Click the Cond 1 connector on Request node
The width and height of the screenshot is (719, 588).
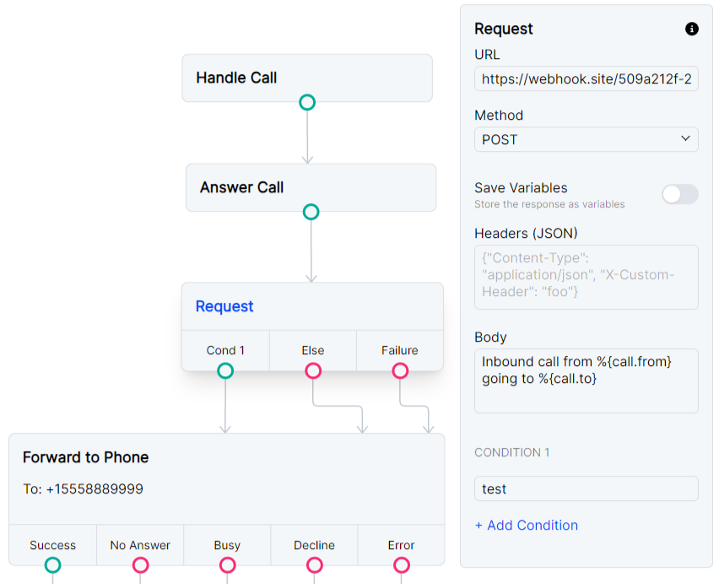point(224,370)
